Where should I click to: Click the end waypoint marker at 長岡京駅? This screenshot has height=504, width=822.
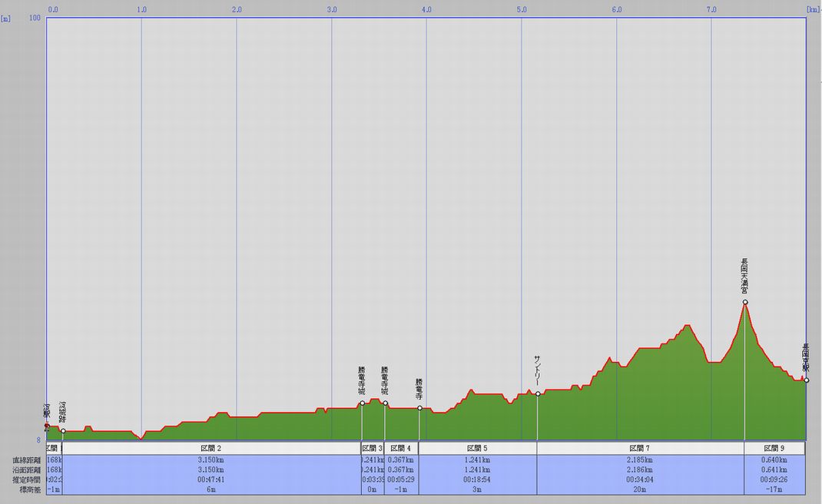tap(806, 380)
